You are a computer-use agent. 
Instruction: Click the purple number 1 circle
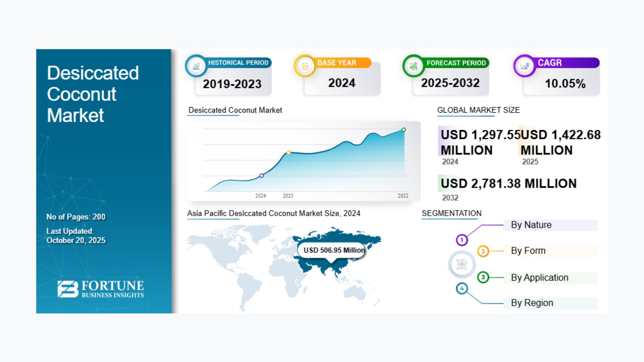pos(462,240)
